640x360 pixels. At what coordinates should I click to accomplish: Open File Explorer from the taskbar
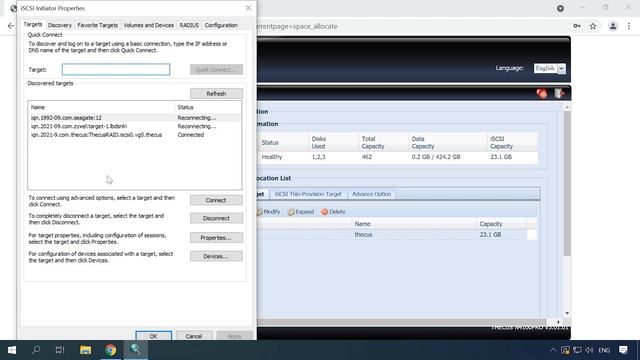[x=85, y=350]
